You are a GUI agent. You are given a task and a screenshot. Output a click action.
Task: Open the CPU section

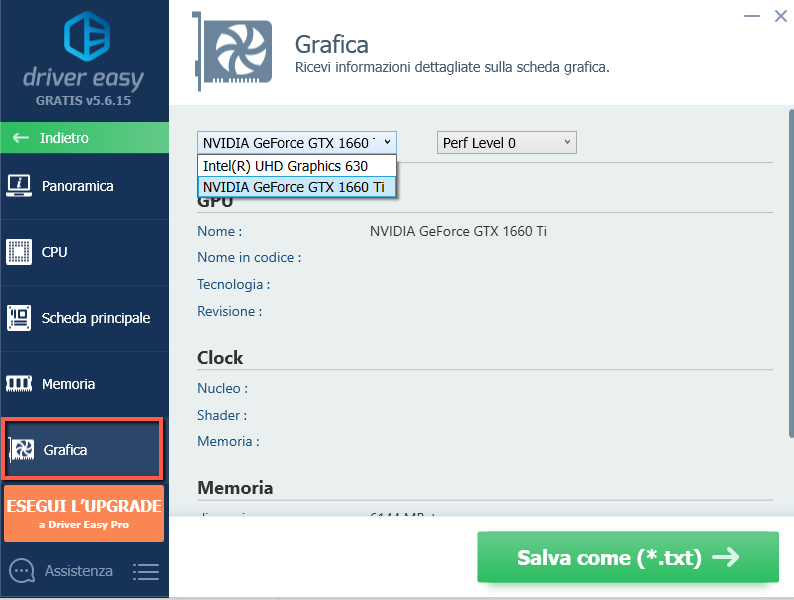tap(85, 252)
